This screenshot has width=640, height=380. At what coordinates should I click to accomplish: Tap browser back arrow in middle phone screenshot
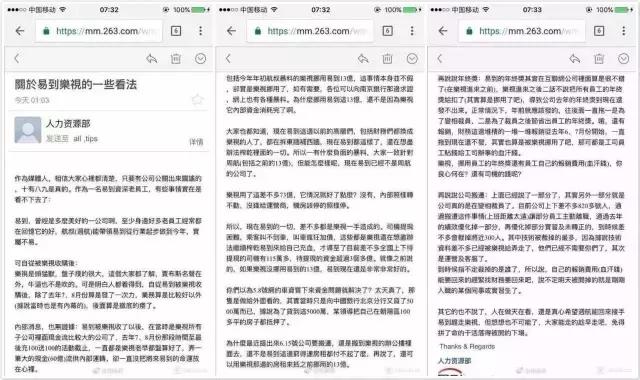pos(231,31)
